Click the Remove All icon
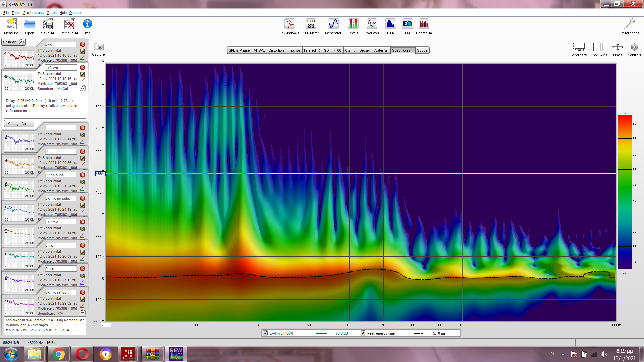The height and width of the screenshot is (362, 644). click(x=69, y=26)
